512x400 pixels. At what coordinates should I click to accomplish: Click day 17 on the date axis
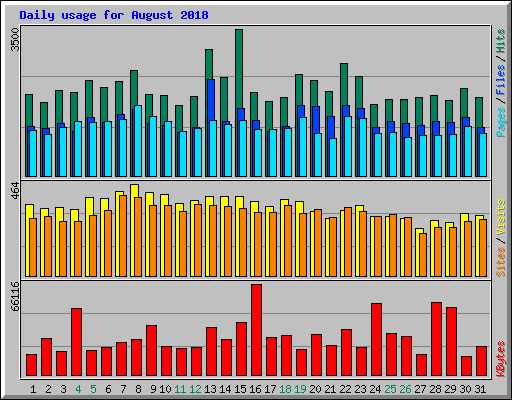point(270,389)
